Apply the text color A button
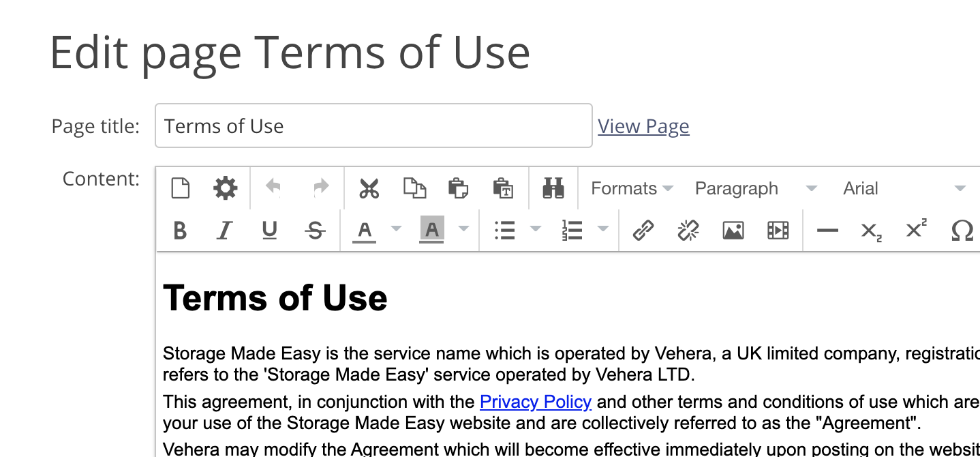 (365, 231)
